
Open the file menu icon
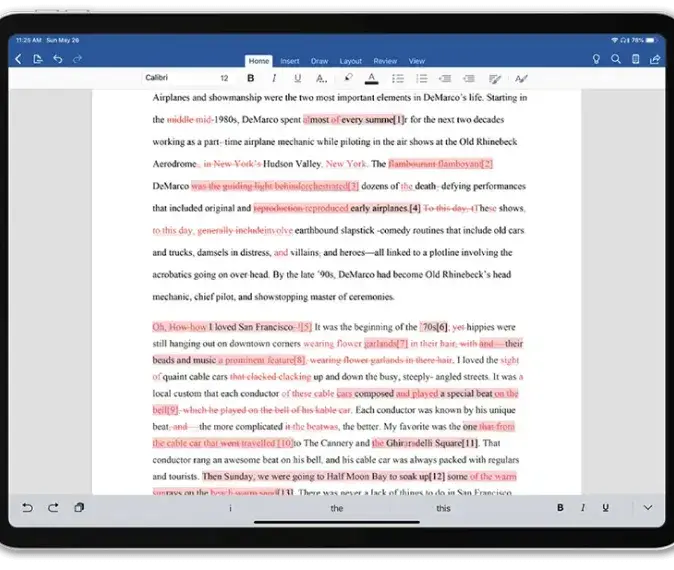click(38, 60)
